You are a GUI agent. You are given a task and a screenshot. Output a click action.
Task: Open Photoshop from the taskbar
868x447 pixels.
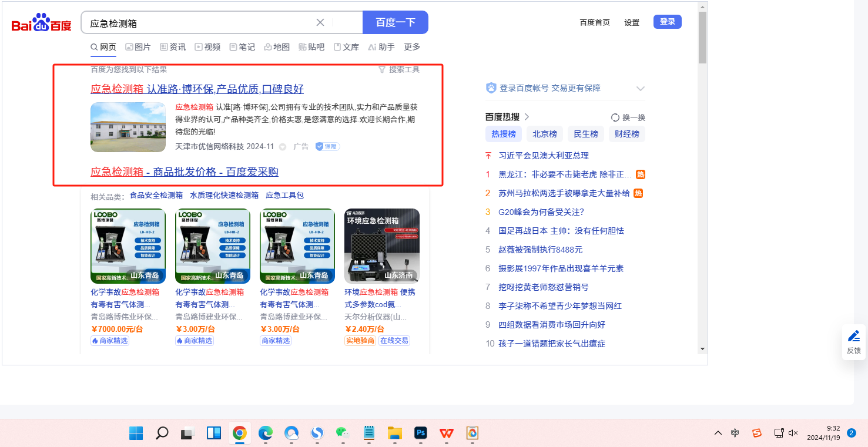[x=420, y=433]
